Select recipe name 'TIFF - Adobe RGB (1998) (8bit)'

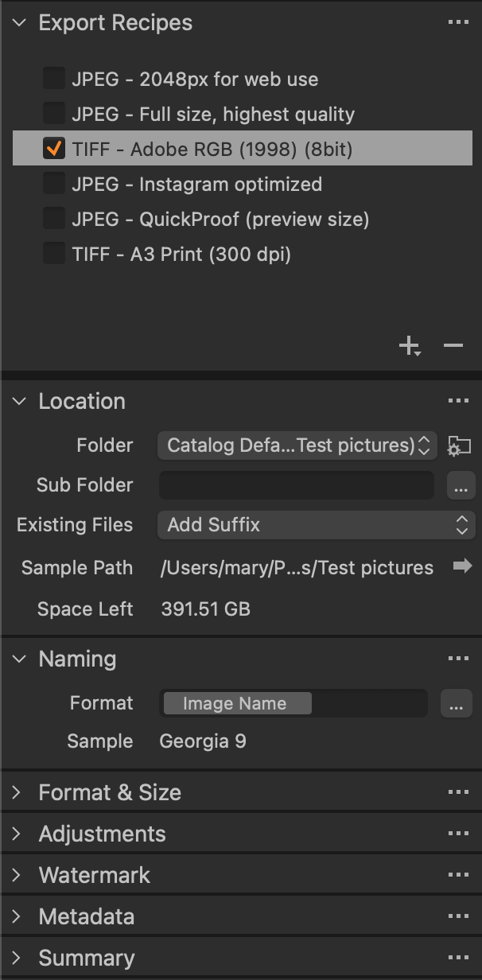click(x=212, y=149)
